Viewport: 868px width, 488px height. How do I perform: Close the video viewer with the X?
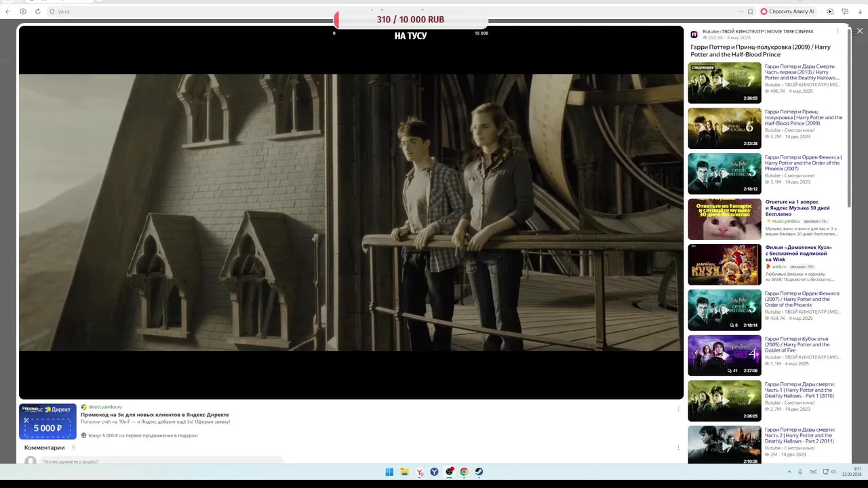[x=859, y=30]
